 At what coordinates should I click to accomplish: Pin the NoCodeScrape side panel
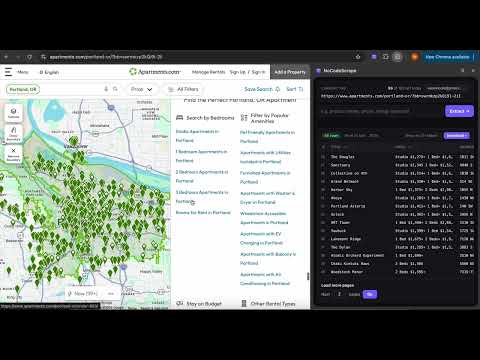pos(463,71)
